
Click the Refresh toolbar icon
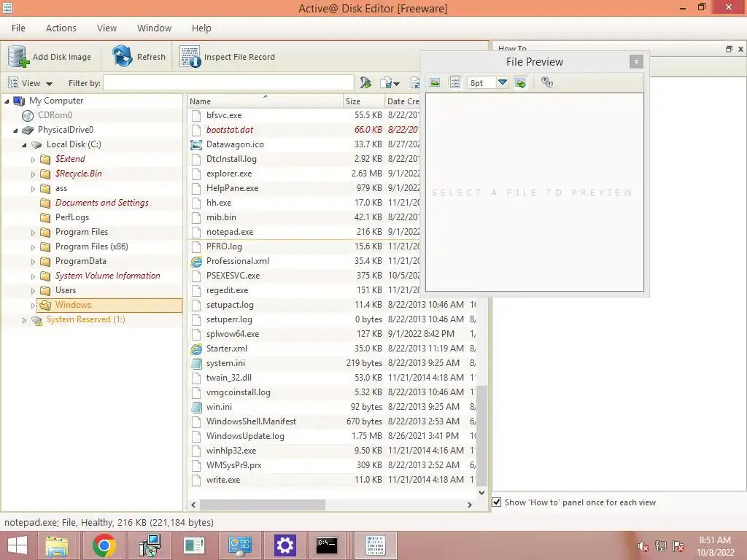tap(123, 57)
